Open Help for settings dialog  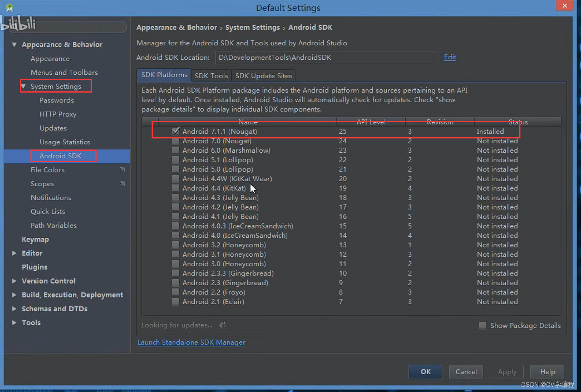click(547, 371)
